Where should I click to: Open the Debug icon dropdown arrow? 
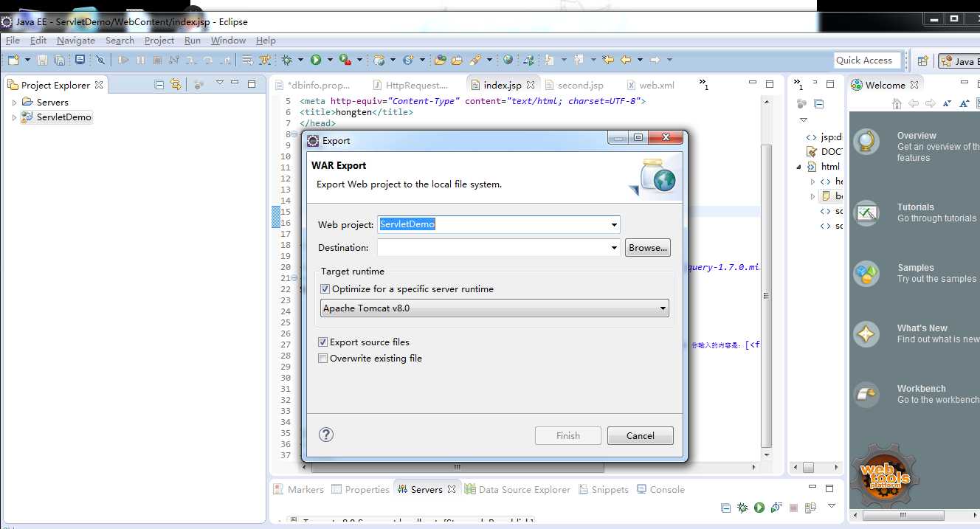pos(301,60)
